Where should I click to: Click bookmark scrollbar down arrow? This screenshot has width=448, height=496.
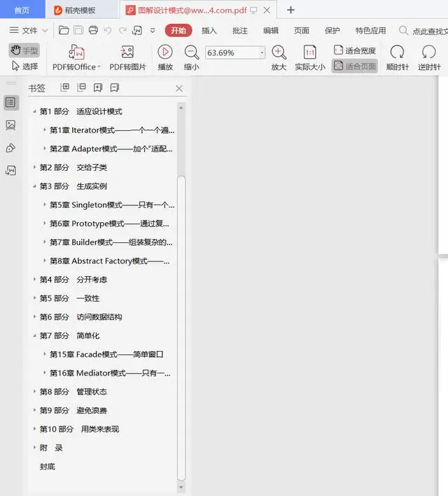pyautogui.click(x=181, y=488)
